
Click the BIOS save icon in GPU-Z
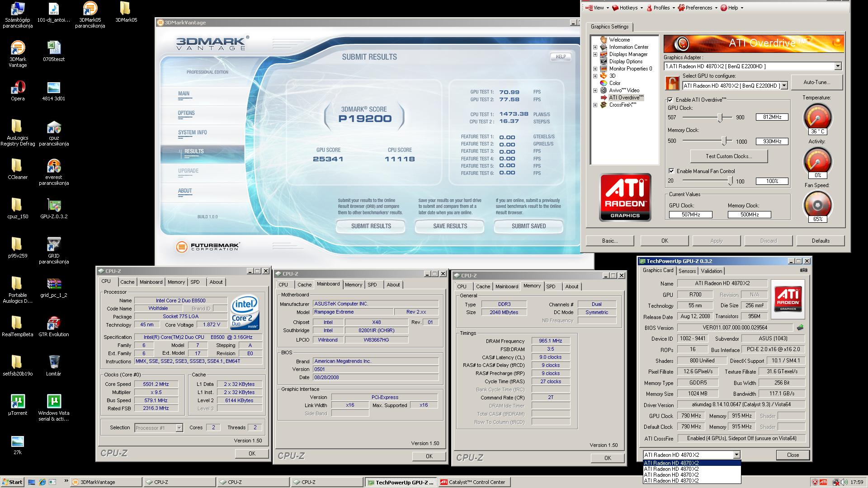tap(800, 328)
